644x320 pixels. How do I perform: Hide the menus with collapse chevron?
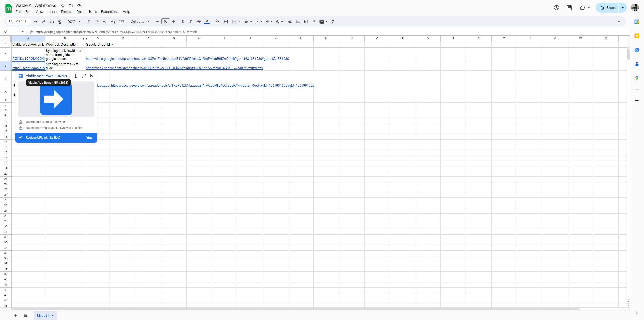(x=619, y=22)
